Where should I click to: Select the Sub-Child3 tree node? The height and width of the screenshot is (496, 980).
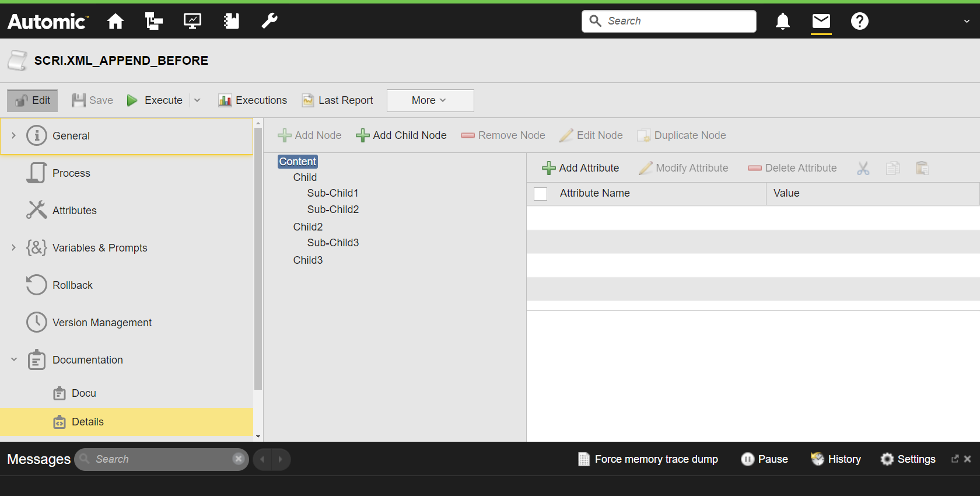[x=333, y=243]
